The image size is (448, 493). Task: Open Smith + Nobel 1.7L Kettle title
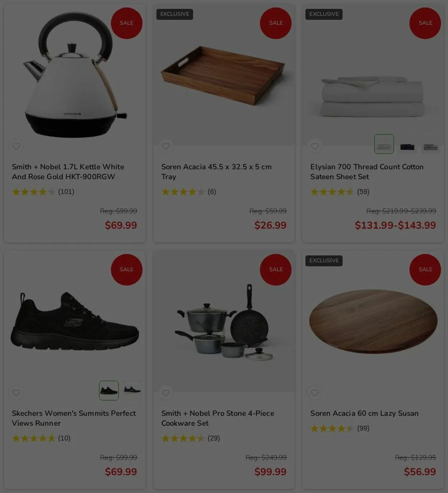click(x=68, y=172)
